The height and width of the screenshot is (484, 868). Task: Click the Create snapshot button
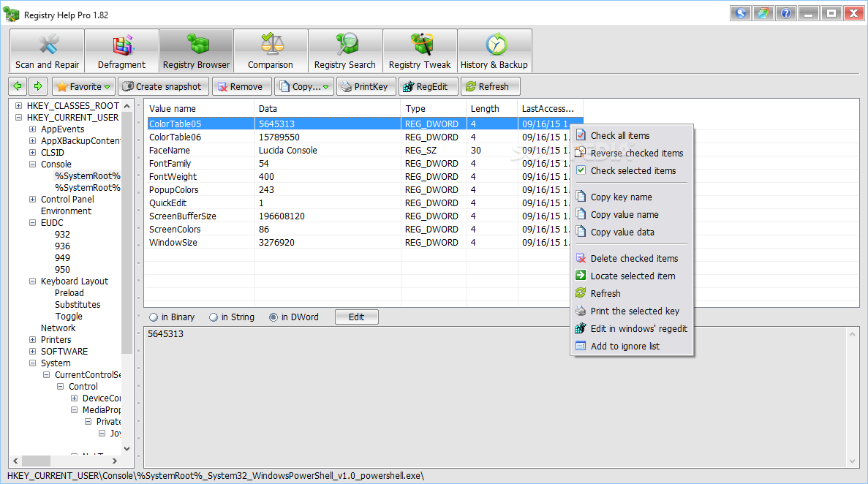(x=163, y=86)
